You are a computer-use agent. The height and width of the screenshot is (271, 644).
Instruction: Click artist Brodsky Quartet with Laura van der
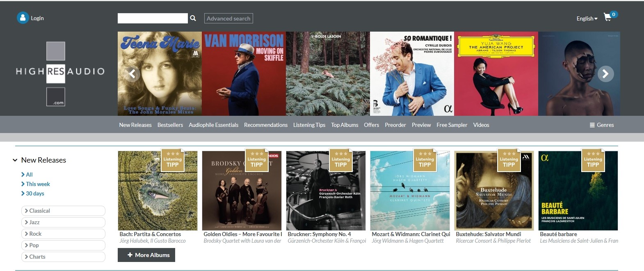(x=242, y=241)
